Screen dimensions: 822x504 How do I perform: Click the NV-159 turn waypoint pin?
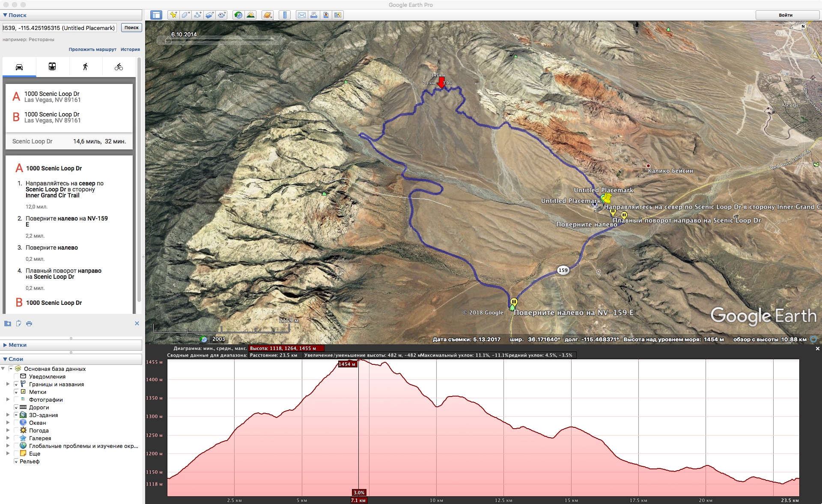pyautogui.click(x=514, y=302)
